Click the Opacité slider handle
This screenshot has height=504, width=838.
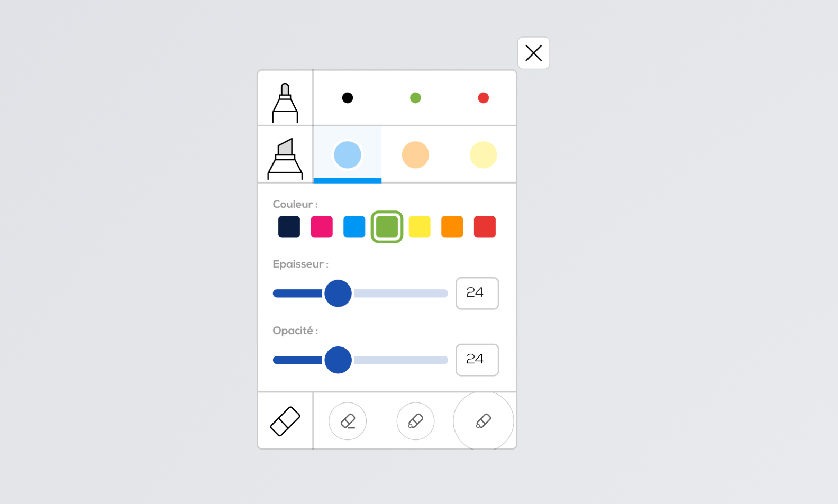pos(338,360)
